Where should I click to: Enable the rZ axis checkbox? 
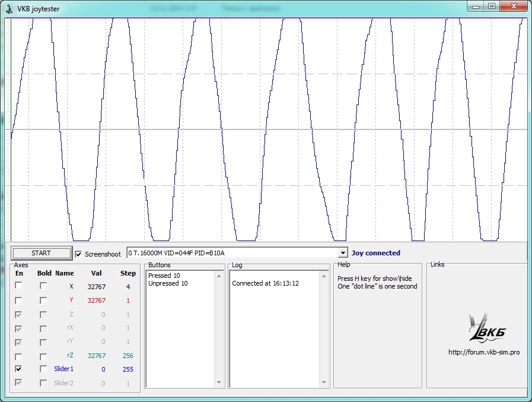point(19,356)
